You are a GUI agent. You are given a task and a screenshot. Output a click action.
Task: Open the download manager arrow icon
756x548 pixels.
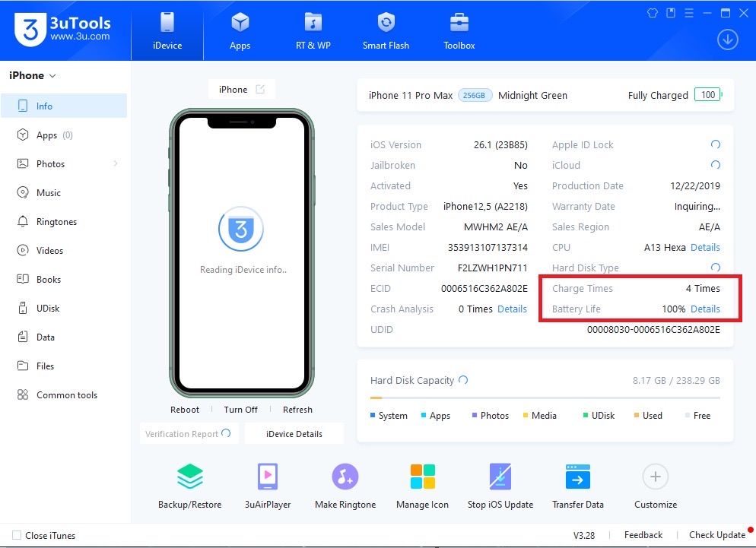[x=728, y=40]
